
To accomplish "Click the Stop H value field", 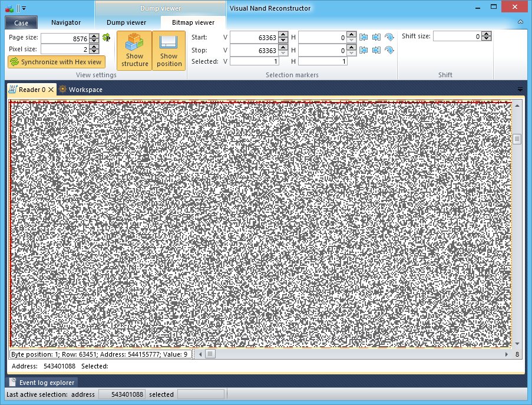I will [322, 50].
